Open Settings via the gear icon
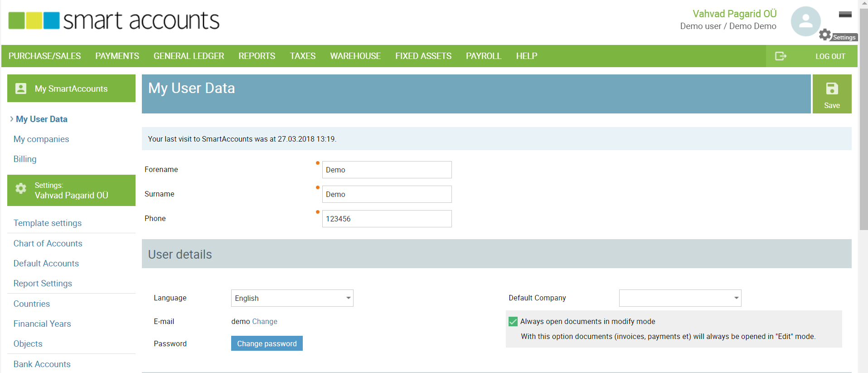Screen dimensions: 868x373 coord(825,34)
